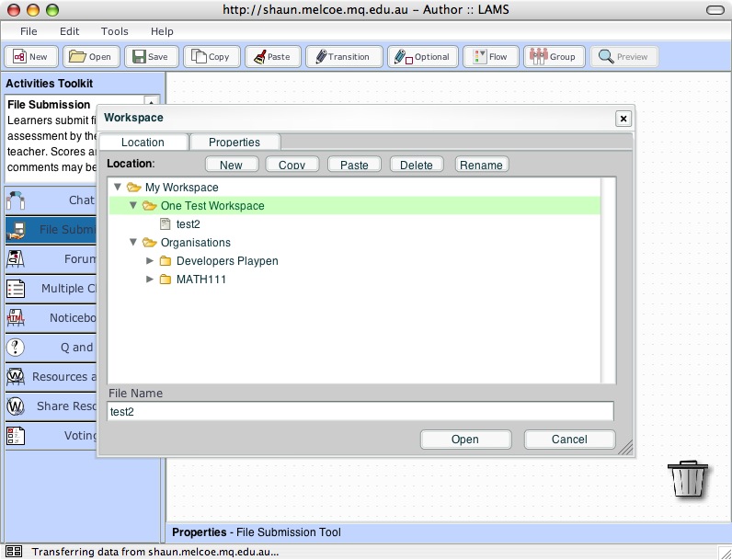Image resolution: width=732 pixels, height=560 pixels.
Task: Close the Workspace dialog
Action: tap(623, 119)
